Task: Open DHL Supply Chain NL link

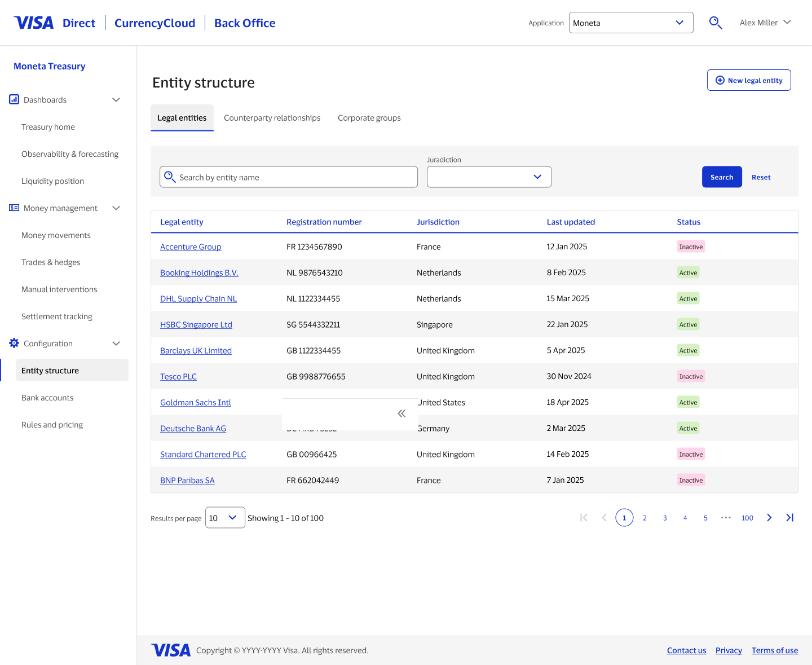Action: click(198, 298)
